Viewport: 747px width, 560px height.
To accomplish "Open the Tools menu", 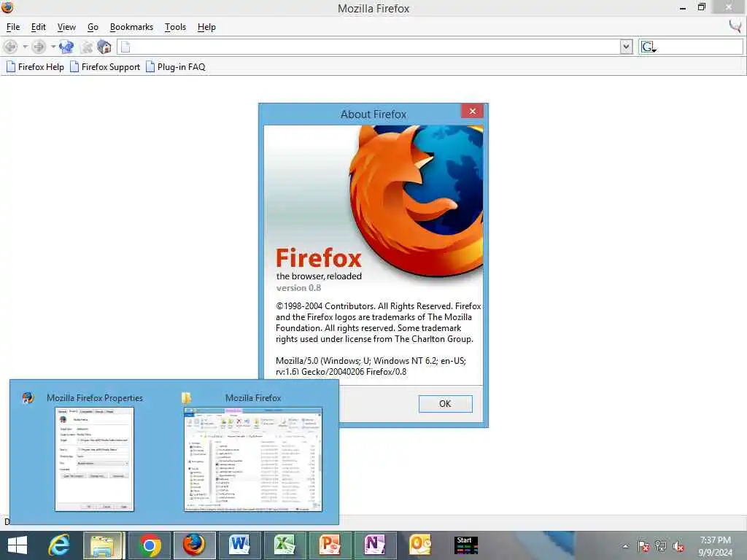I will (175, 27).
